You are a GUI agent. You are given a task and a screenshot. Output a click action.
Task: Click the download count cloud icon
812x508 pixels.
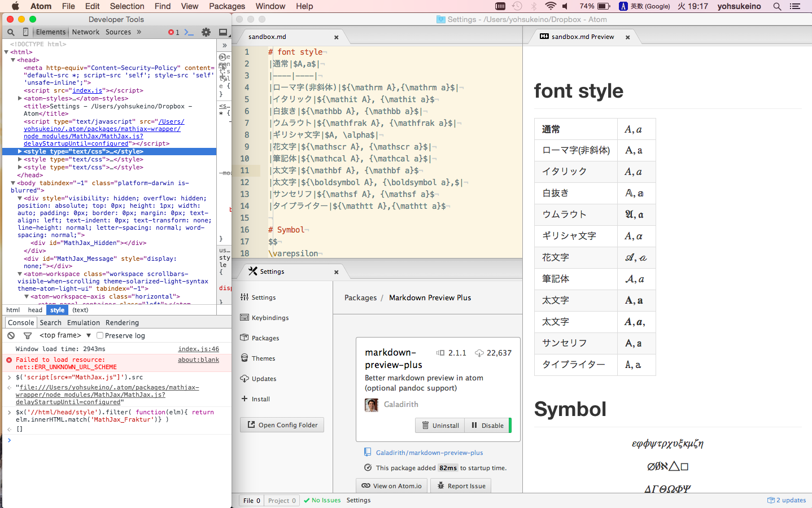[x=479, y=353]
